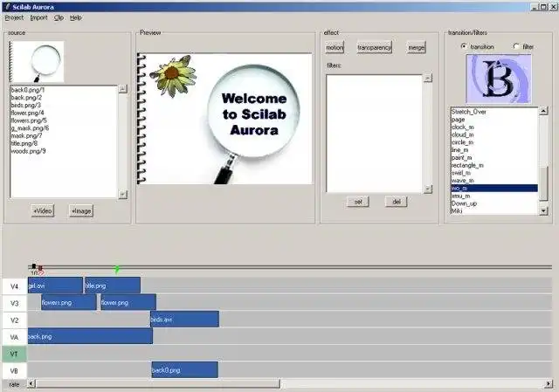Select the transition radio button
The image size is (559, 392).
(x=464, y=46)
